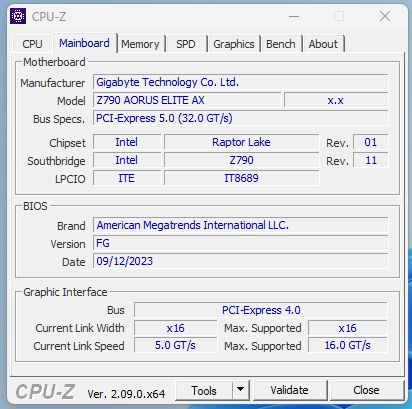Viewport: 412px width, 409px height.
Task: Click the Model field Z790 AORUS ELITE AX
Action: point(187,100)
